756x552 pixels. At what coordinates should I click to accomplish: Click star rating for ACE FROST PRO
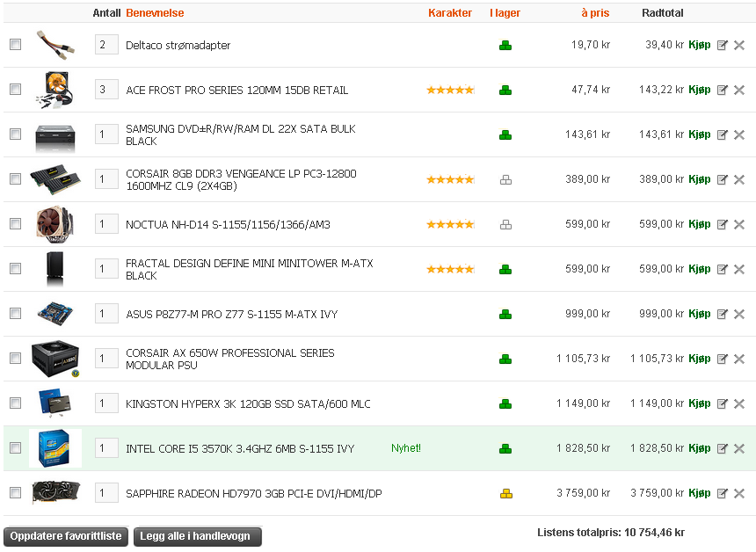[x=450, y=91]
